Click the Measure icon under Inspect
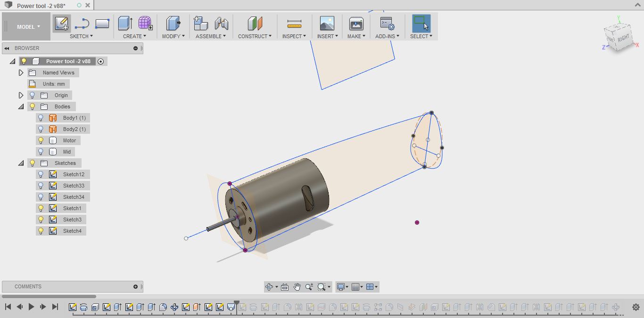The image size is (644, 318). 294,24
